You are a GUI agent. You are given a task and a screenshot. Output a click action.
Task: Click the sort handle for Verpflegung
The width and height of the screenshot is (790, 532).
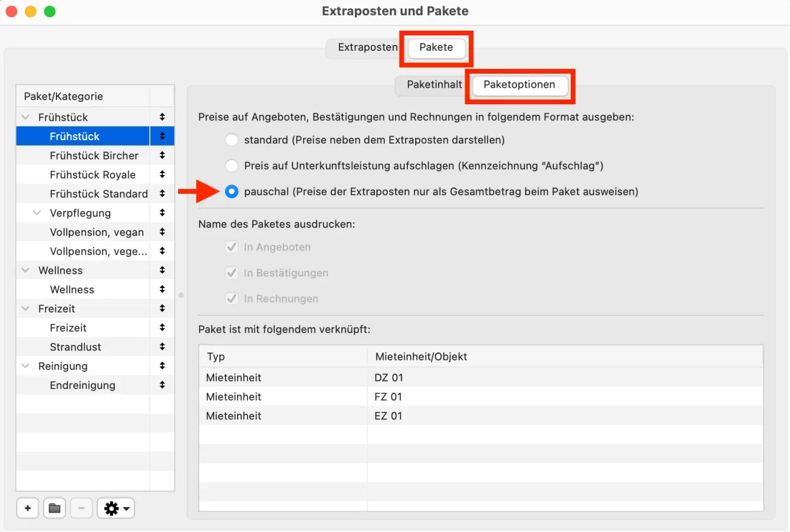(x=162, y=213)
